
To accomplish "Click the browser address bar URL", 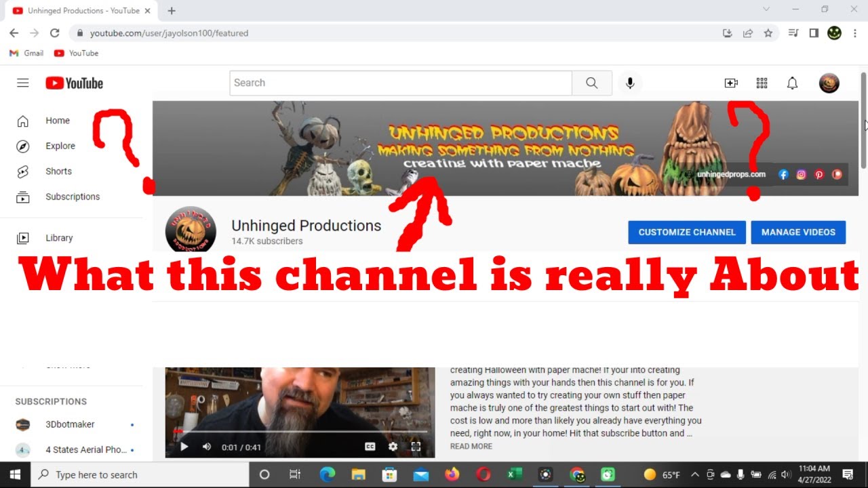I will [x=169, y=33].
